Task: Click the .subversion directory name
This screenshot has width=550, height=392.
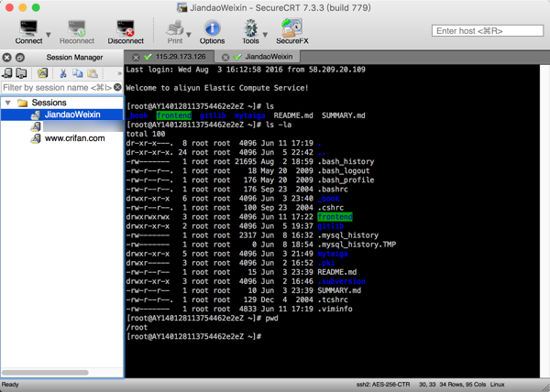Action: [341, 281]
